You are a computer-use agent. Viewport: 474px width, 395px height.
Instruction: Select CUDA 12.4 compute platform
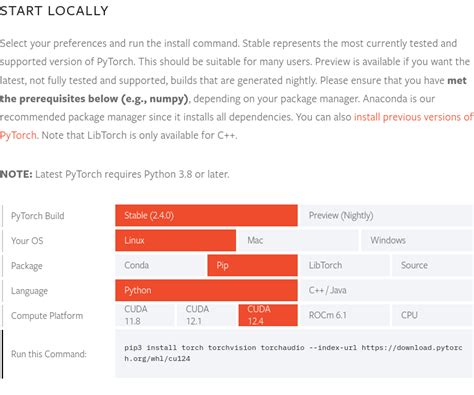(268, 315)
